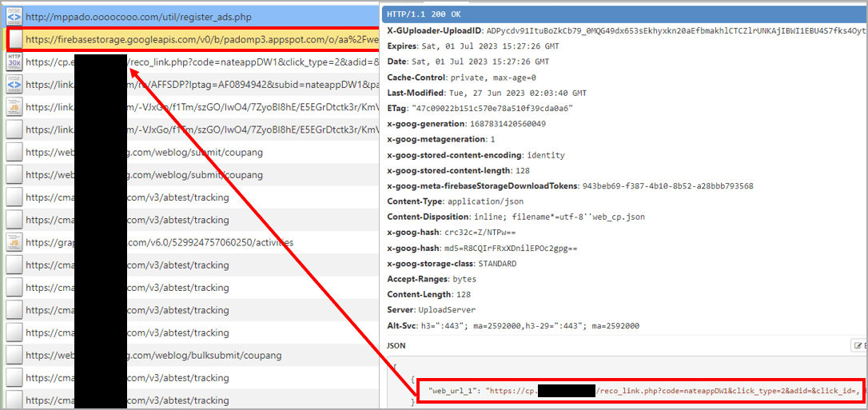Click the JSON section heading
The height and width of the screenshot is (410, 868).
[x=397, y=346]
